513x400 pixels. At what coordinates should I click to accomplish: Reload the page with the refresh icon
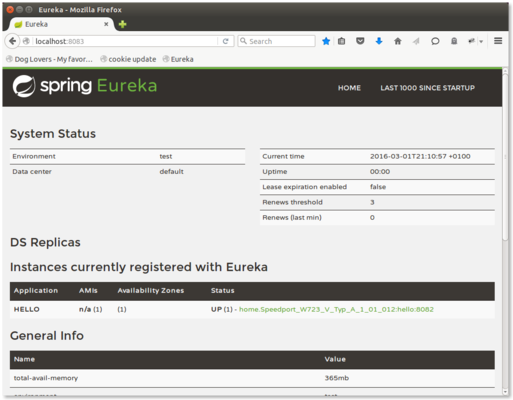point(226,41)
